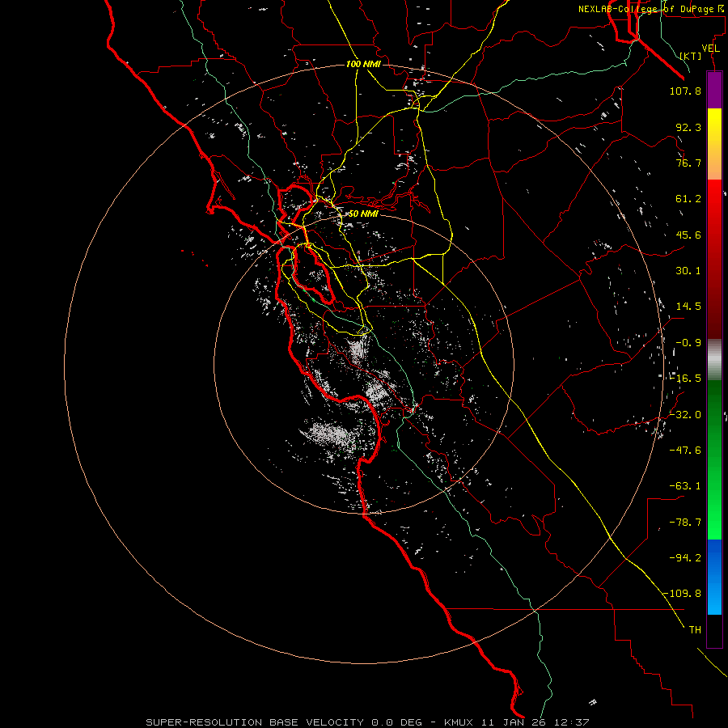The height and width of the screenshot is (728, 728).
Task: Click the -47.6 scale value
Action: coord(685,451)
